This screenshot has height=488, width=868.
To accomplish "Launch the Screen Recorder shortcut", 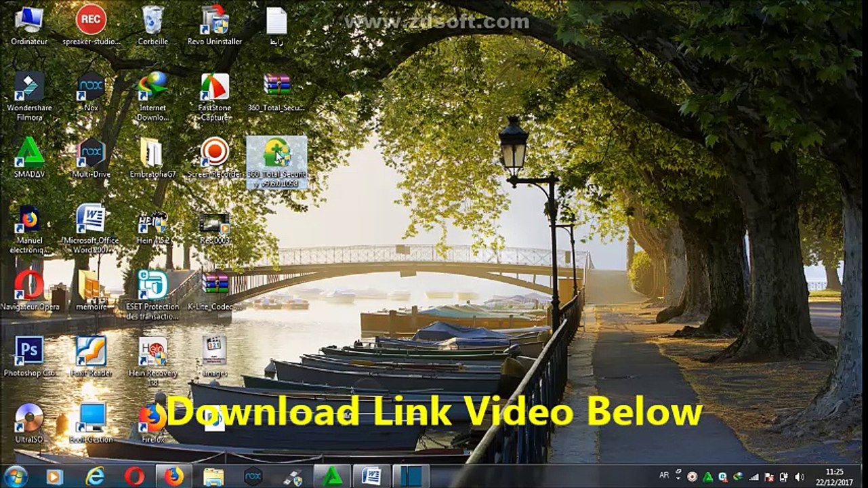I will tap(214, 157).
